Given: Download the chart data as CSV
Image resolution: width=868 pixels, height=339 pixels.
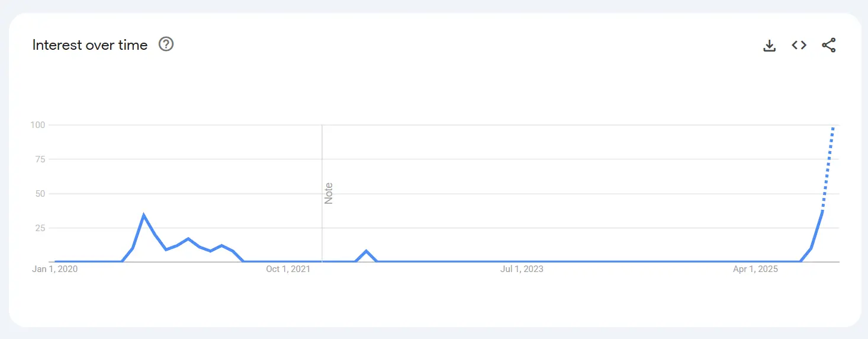Looking at the screenshot, I should [x=769, y=45].
